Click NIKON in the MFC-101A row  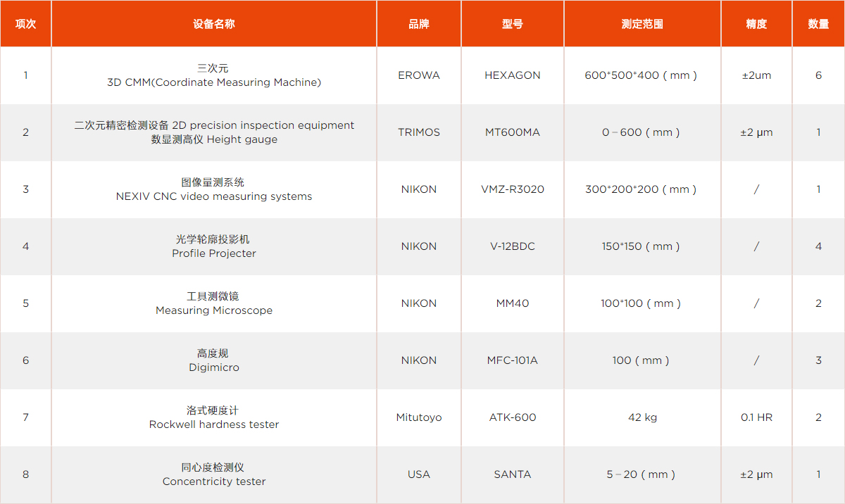419,360
